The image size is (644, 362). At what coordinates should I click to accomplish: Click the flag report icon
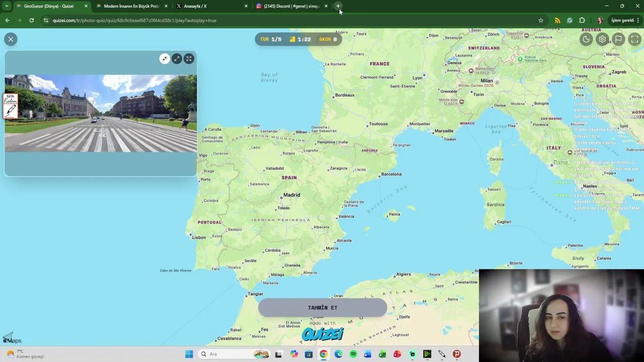point(618,39)
